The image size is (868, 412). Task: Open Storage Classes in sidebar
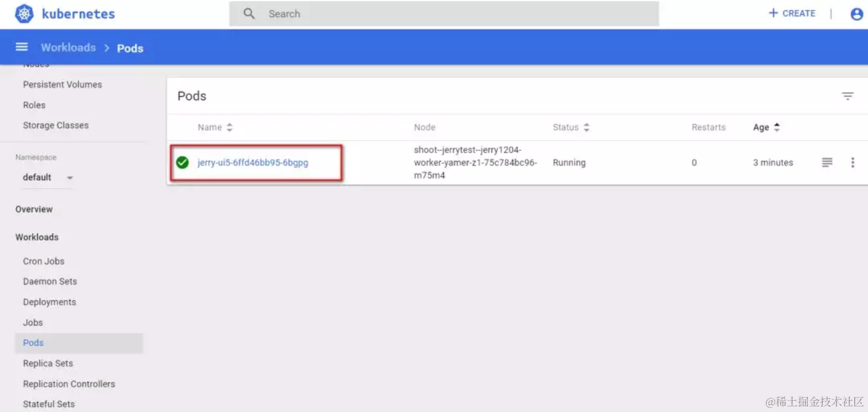pos(56,125)
